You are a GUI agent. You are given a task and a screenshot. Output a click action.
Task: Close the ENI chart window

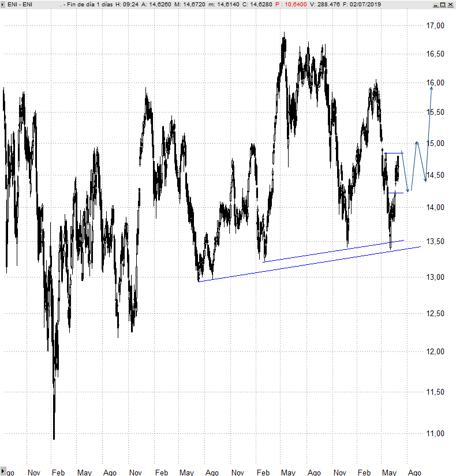point(450,5)
